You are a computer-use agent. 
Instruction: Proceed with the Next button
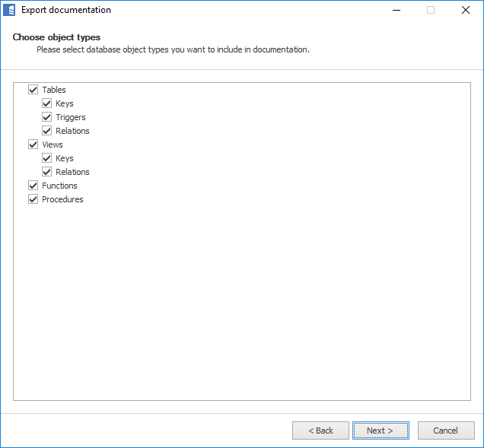[x=381, y=431]
